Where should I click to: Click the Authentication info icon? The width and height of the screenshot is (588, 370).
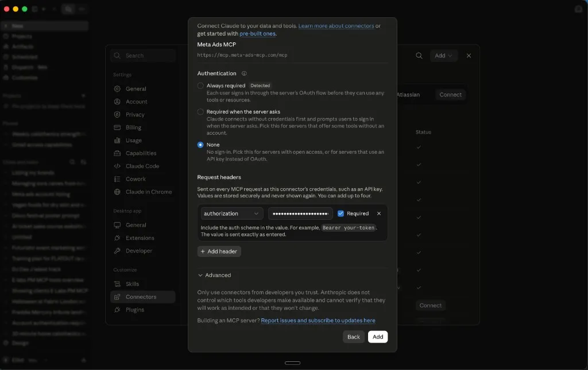243,73
